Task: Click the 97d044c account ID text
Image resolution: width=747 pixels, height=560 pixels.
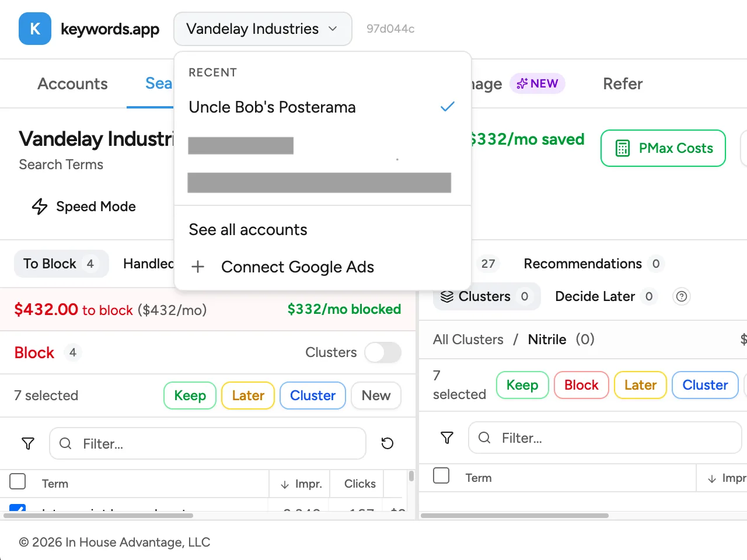Action: 390,29
